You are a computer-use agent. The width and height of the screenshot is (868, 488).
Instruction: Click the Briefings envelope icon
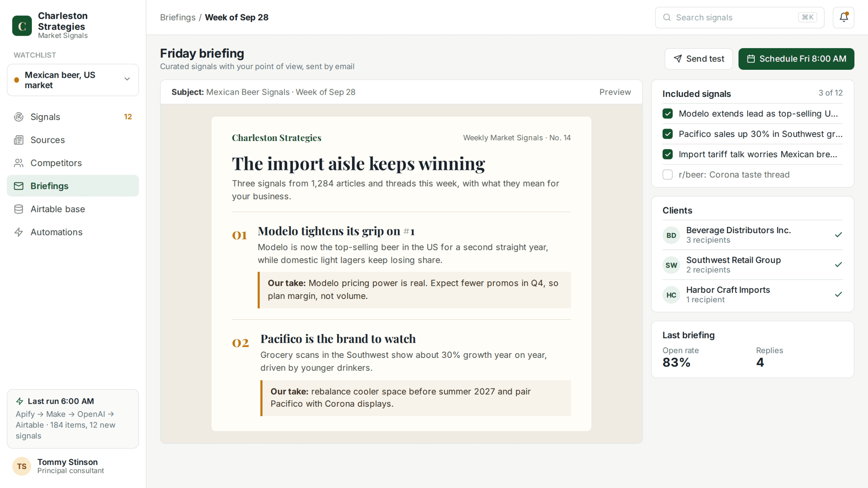[18, 186]
